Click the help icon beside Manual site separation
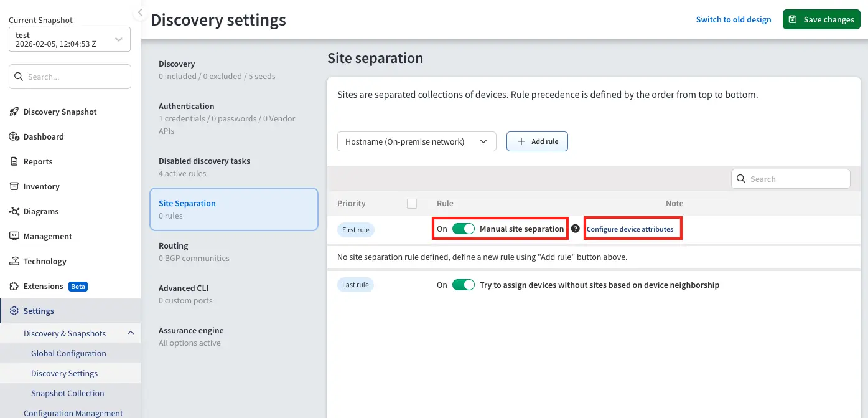868x418 pixels. (576, 228)
